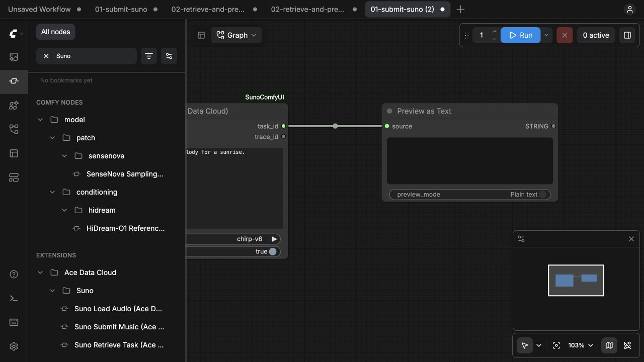The height and width of the screenshot is (362, 644).
Task: Toggle the preview_mode Plain text switch
Action: (x=543, y=195)
